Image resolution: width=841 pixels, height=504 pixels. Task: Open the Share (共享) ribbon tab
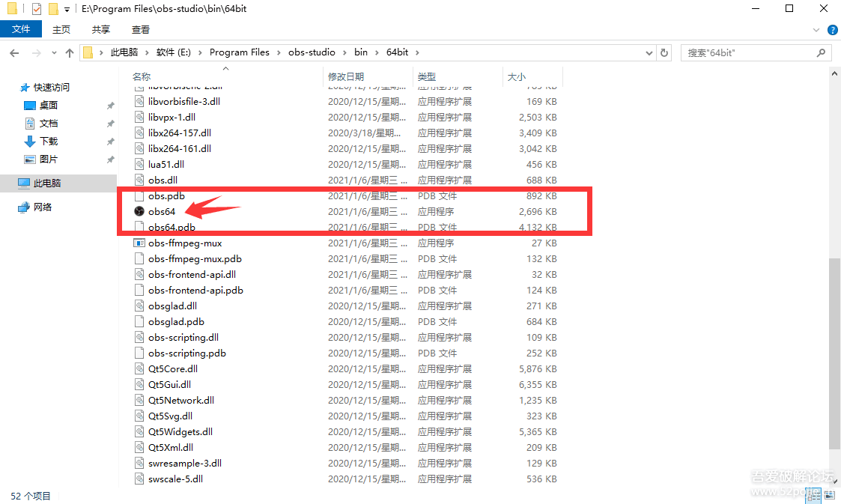tap(101, 29)
